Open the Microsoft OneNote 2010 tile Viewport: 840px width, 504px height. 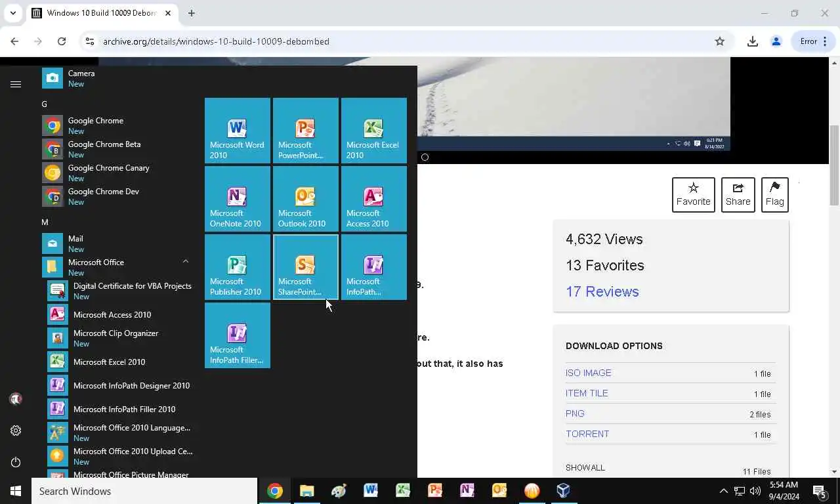coord(238,199)
